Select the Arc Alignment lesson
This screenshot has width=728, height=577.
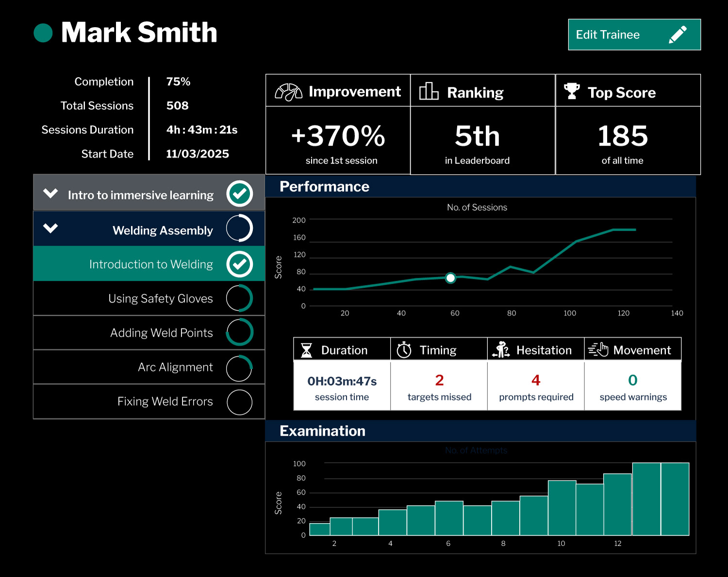click(x=175, y=367)
